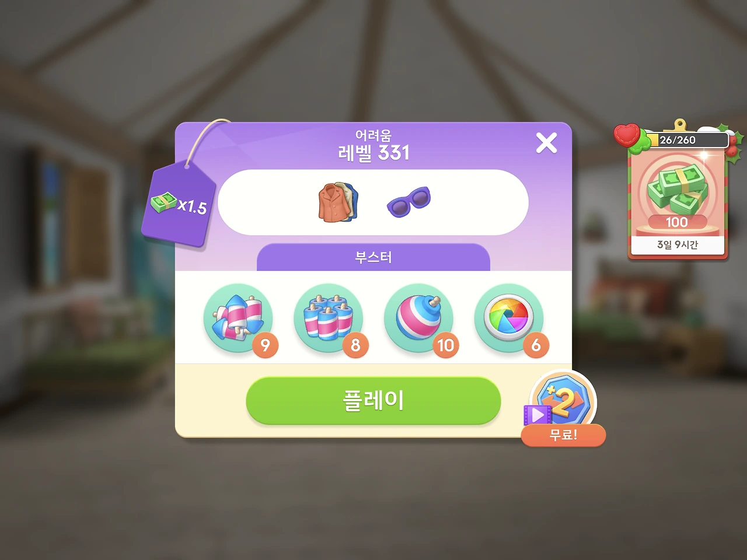The width and height of the screenshot is (747, 560).
Task: Start level with green 플레이 button
Action: click(x=373, y=400)
